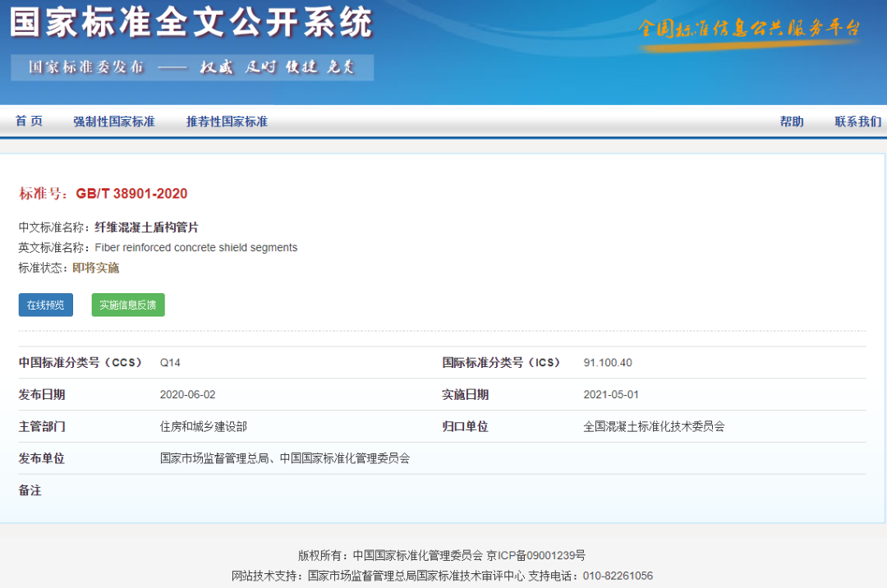Click the 国家标准全文公开系统 site title
Screen dimensions: 887x588
point(191,23)
